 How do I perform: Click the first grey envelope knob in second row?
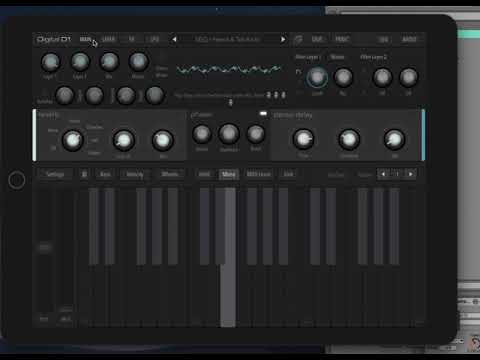tap(65, 96)
